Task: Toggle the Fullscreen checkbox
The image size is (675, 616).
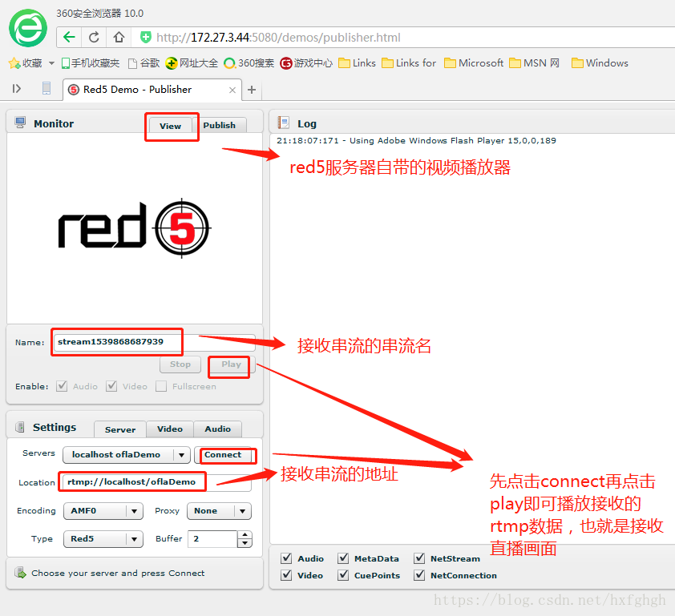Action: (x=161, y=386)
